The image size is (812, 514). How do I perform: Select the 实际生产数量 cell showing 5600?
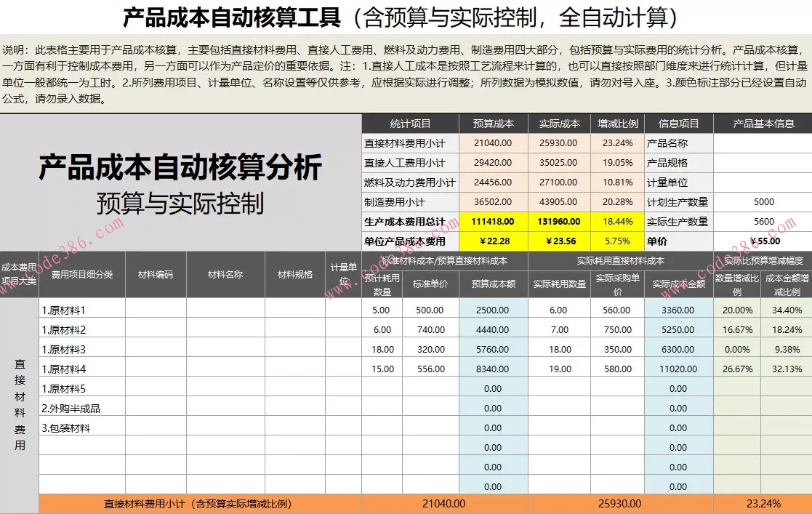coord(763,222)
